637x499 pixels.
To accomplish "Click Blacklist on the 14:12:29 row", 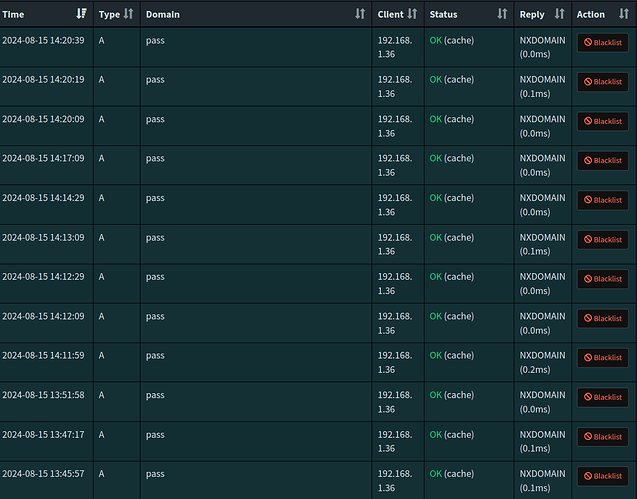I will click(602, 279).
